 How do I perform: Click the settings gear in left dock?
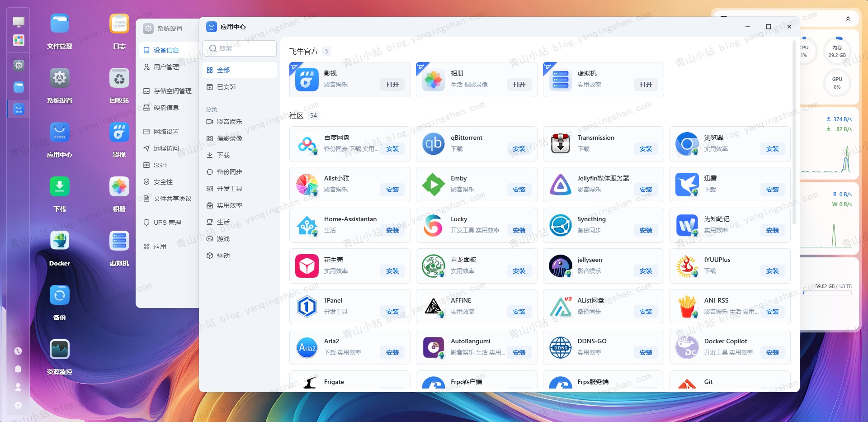pyautogui.click(x=19, y=65)
